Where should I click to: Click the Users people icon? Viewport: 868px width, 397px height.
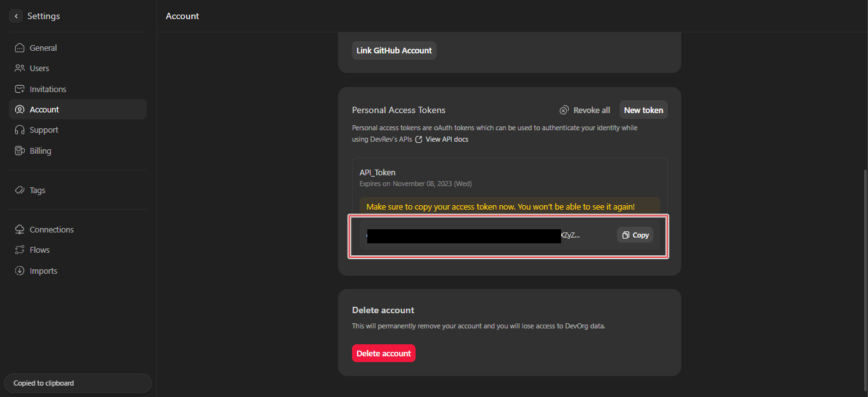click(x=20, y=69)
